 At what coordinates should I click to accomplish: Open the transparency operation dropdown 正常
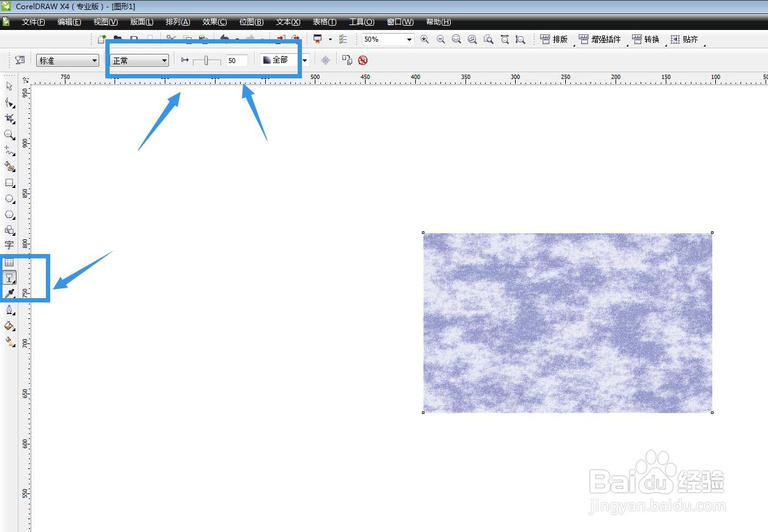[139, 61]
